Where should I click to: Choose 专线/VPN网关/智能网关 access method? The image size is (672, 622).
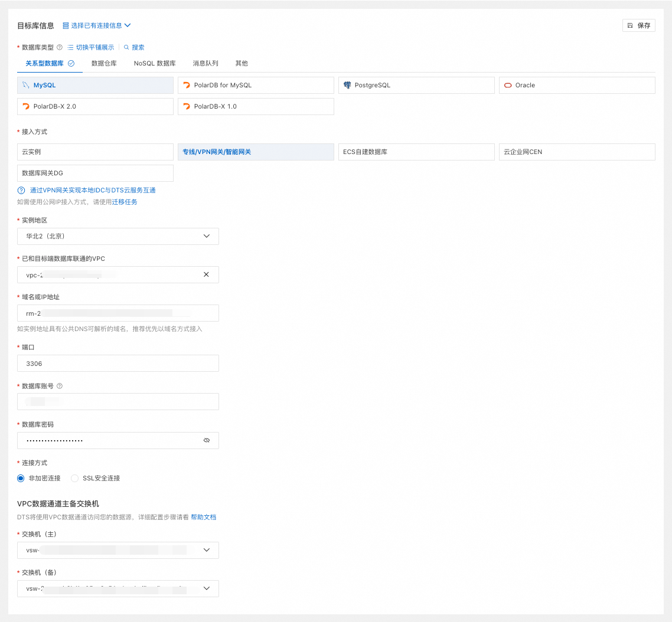click(x=256, y=152)
